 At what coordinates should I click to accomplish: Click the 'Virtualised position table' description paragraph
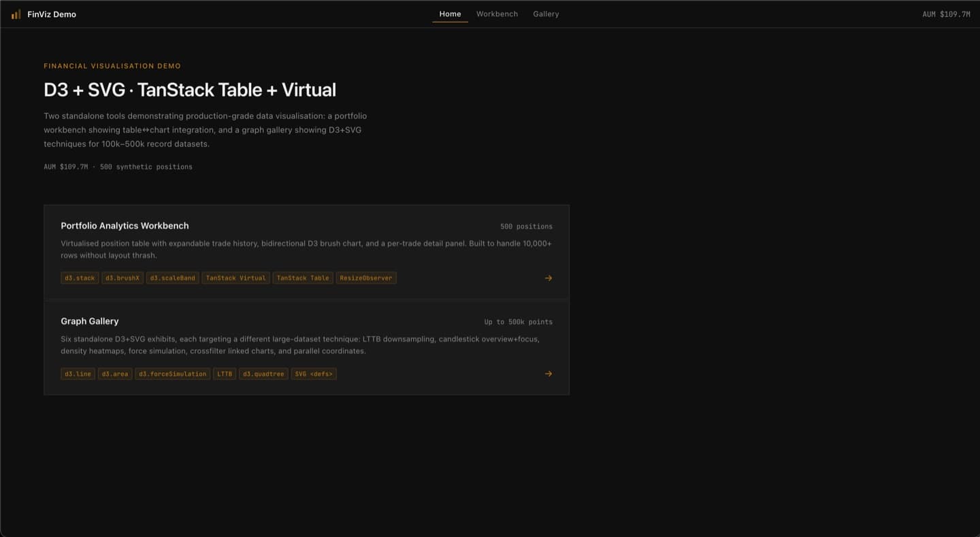(306, 250)
